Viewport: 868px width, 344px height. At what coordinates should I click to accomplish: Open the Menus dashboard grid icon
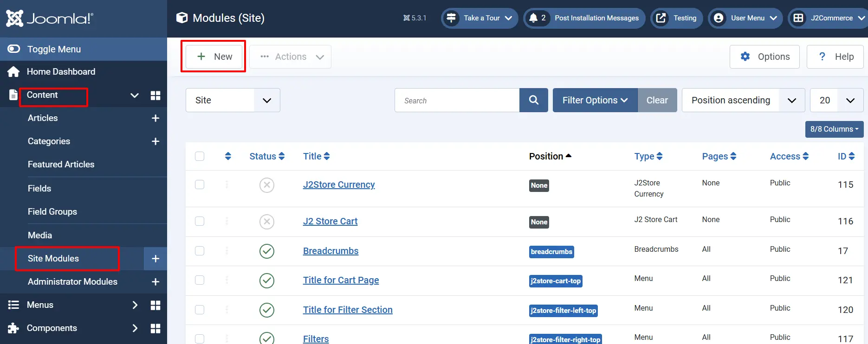pyautogui.click(x=155, y=305)
